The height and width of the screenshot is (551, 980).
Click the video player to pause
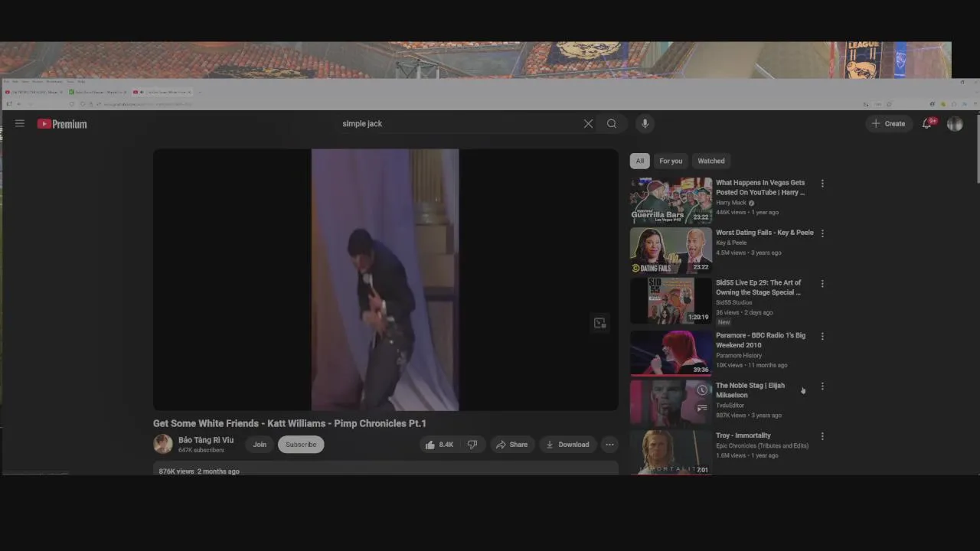tap(385, 279)
